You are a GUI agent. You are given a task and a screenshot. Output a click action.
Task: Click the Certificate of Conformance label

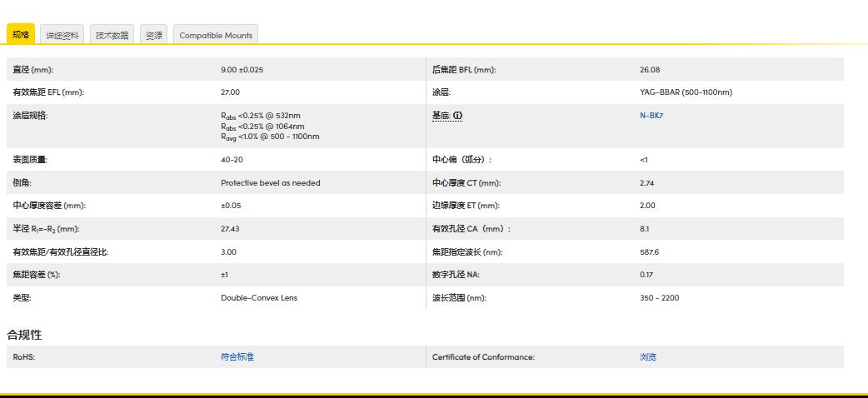point(483,357)
